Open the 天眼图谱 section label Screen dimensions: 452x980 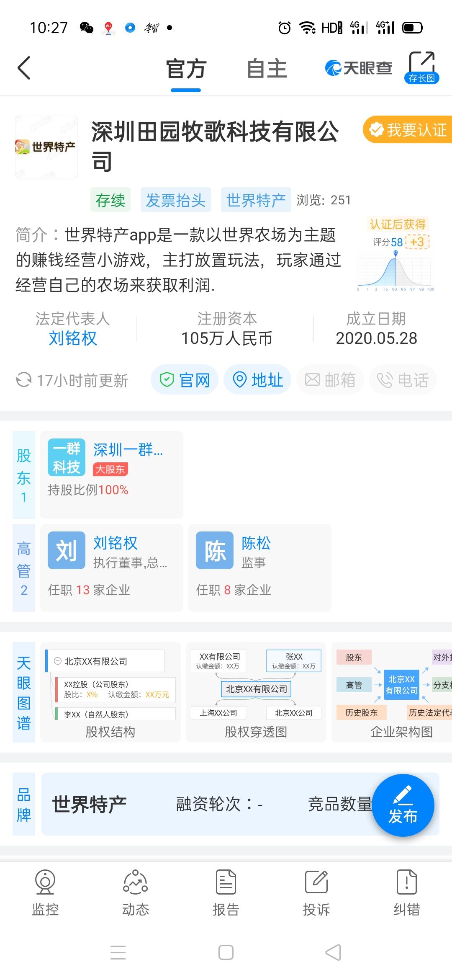click(x=24, y=692)
